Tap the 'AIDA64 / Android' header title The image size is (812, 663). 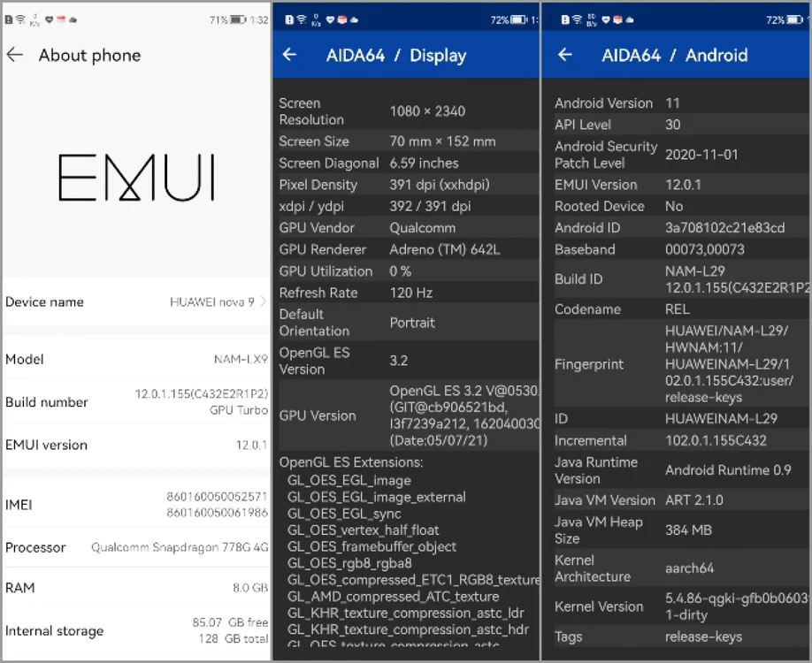[x=674, y=55]
